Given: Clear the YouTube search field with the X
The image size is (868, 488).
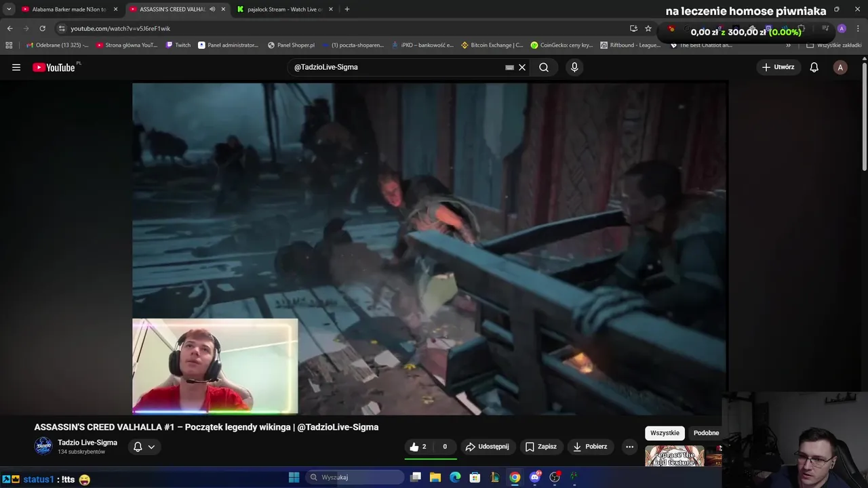Looking at the screenshot, I should [522, 67].
